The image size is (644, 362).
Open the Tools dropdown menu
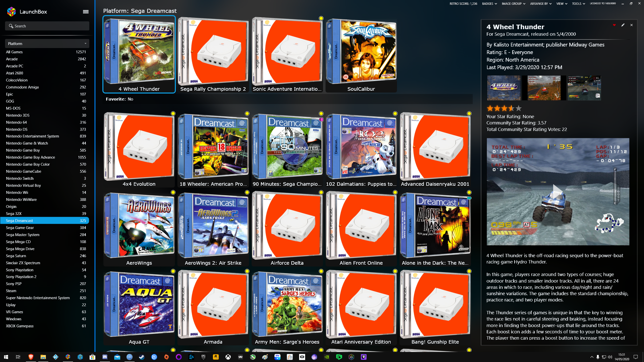point(578,4)
